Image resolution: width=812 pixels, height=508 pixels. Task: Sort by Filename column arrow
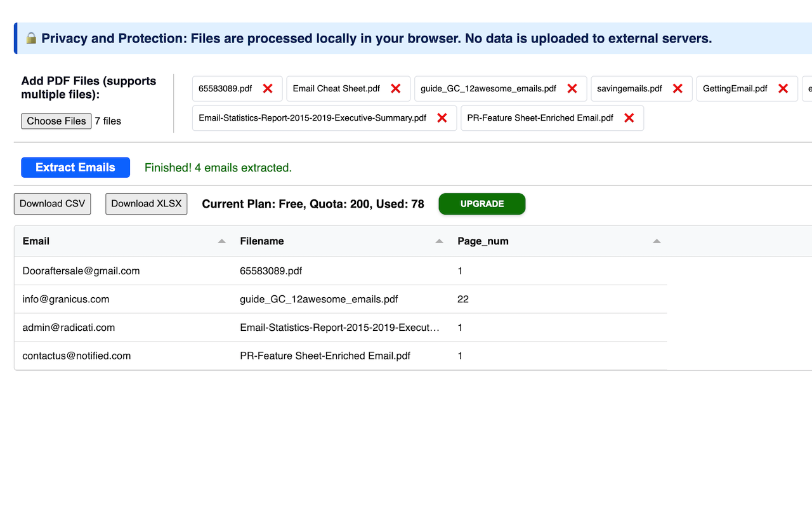439,241
